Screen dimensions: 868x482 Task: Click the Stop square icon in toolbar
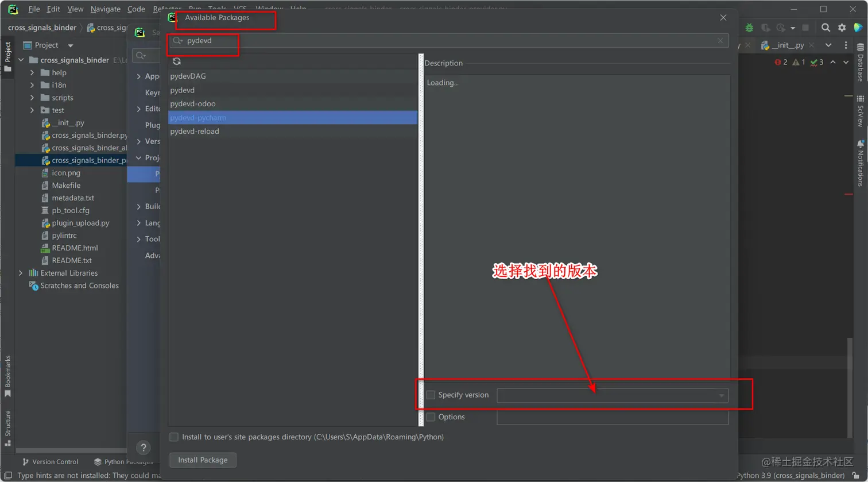coord(805,28)
